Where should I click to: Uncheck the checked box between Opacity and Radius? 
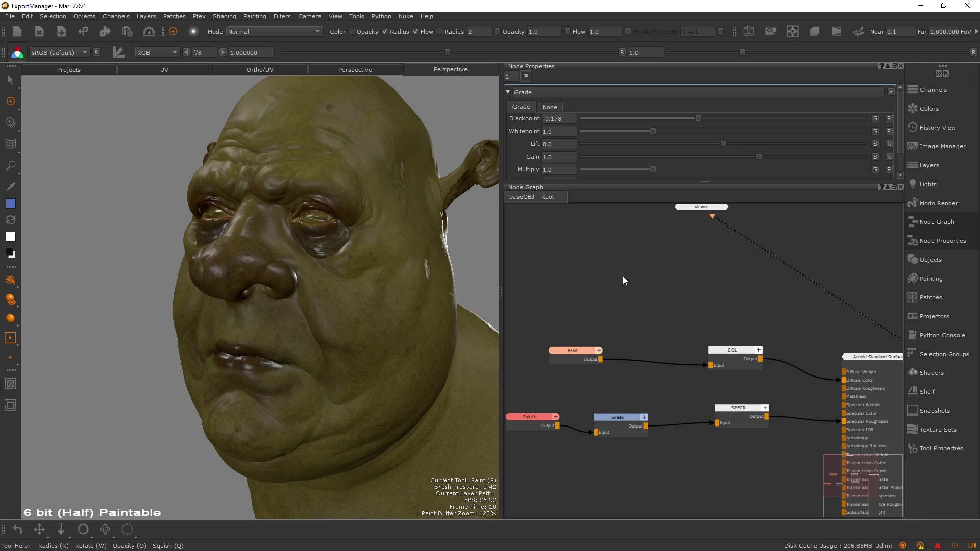(385, 31)
